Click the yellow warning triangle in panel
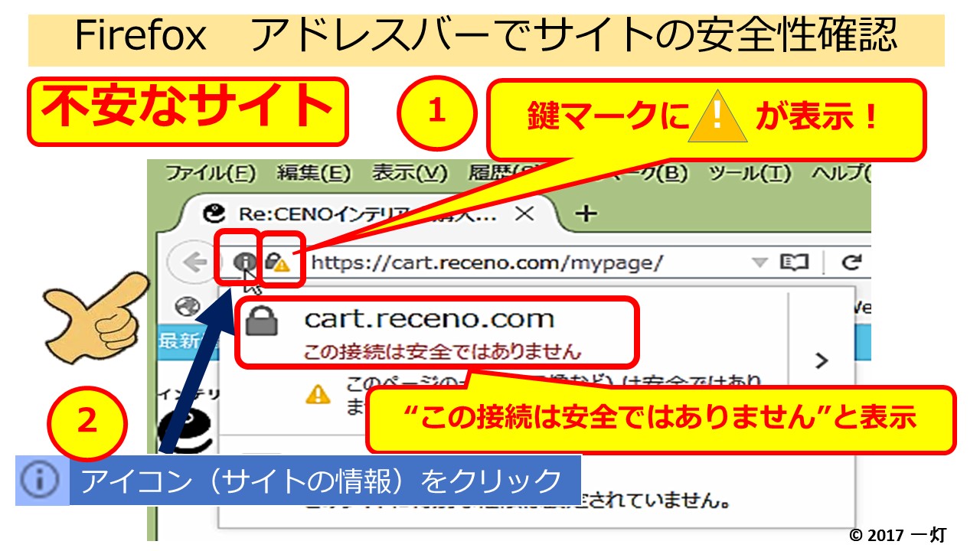Screen dimensions: 980x551 point(318,394)
